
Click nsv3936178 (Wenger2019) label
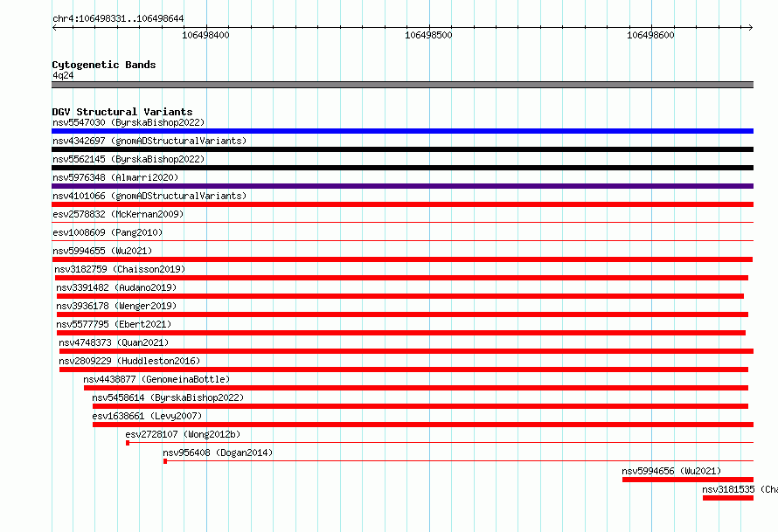tap(116, 306)
